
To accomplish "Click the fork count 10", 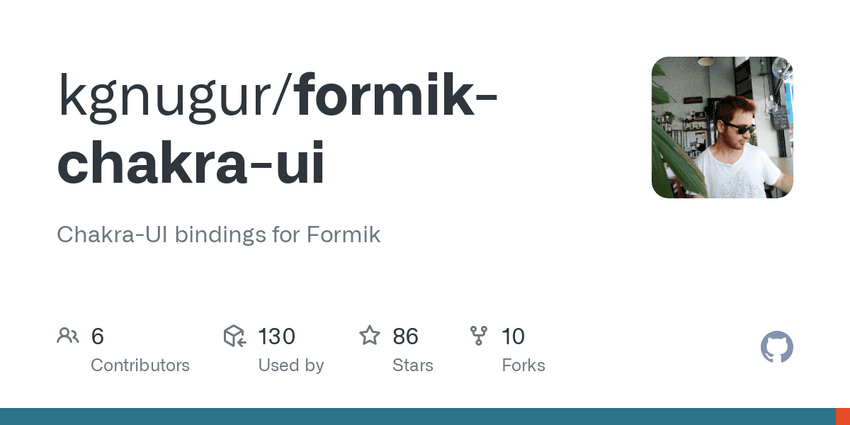I will click(x=513, y=336).
